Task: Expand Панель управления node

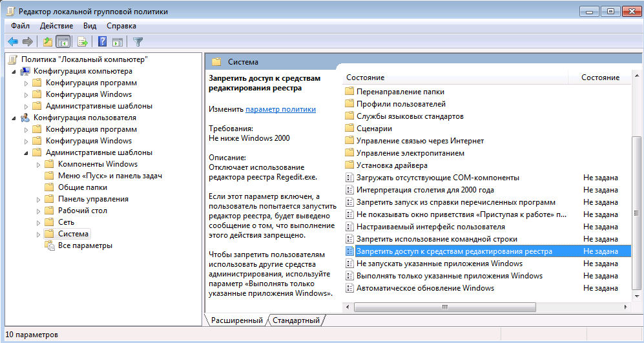Action: [39, 199]
